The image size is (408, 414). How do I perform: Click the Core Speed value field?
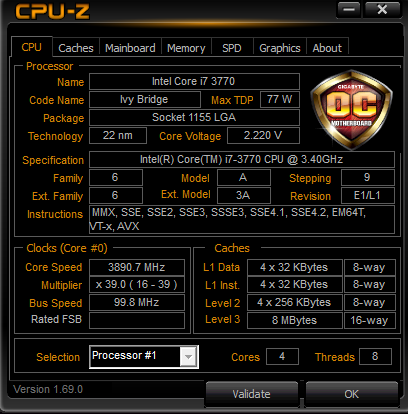[137, 267]
